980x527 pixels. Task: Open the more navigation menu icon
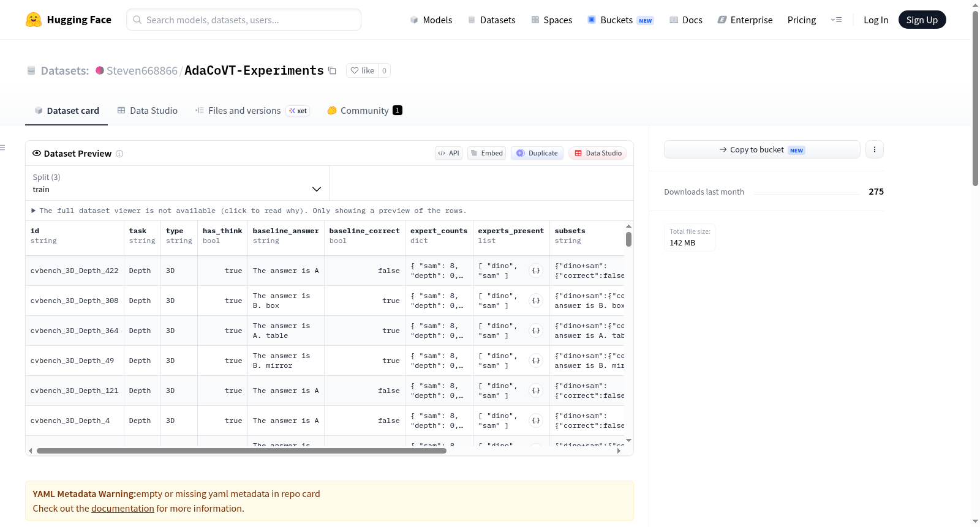[836, 20]
